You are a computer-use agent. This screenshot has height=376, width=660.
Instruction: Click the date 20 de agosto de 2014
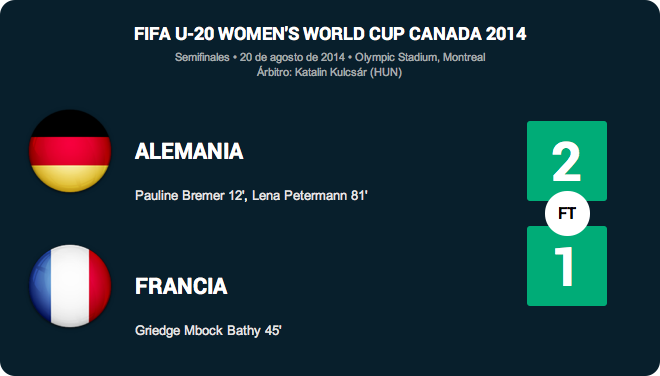(292, 57)
